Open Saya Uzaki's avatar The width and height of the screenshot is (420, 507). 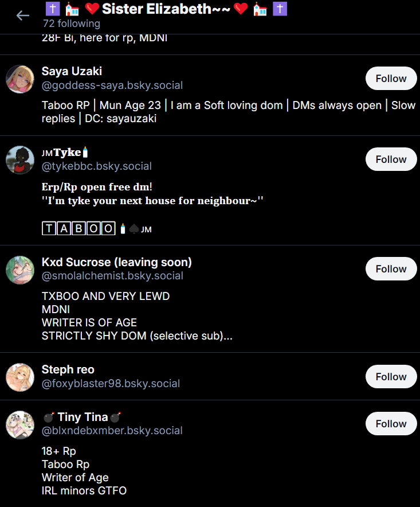point(20,79)
